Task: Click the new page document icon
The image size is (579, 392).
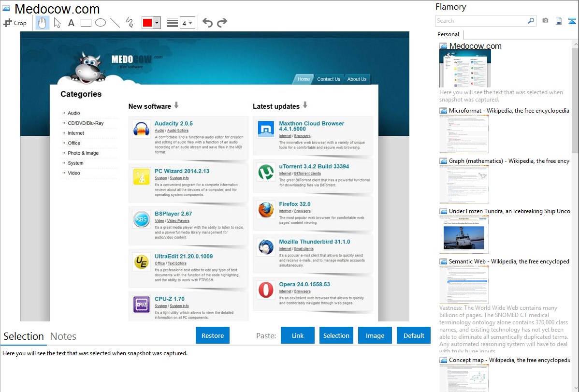Action: click(x=559, y=21)
